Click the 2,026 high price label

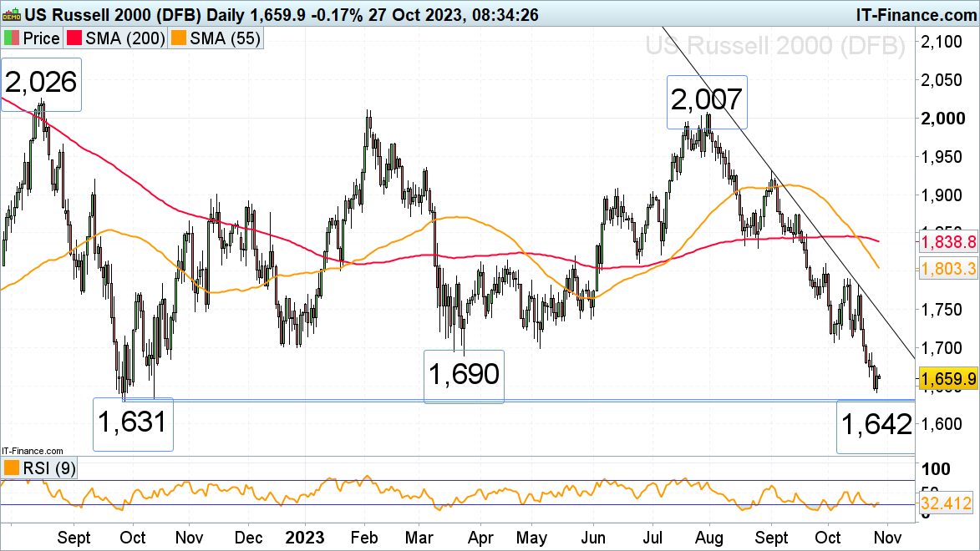(41, 83)
